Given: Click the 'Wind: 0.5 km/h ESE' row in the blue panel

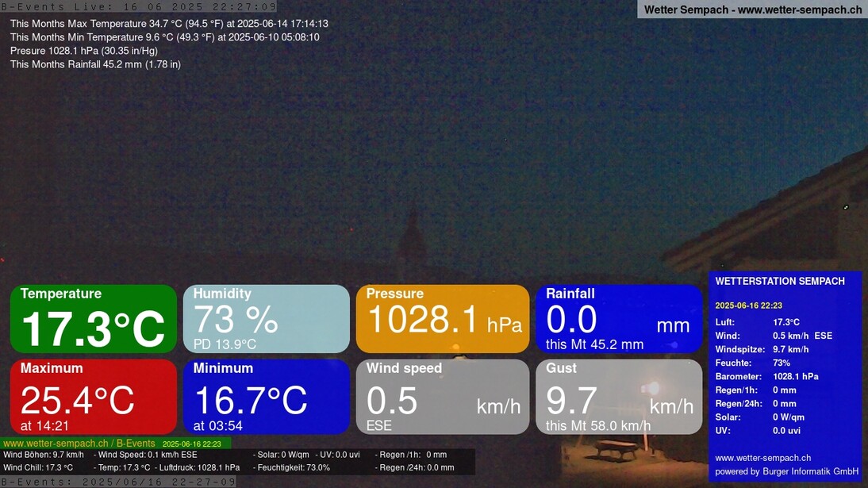Looking at the screenshot, I should pyautogui.click(x=774, y=336).
